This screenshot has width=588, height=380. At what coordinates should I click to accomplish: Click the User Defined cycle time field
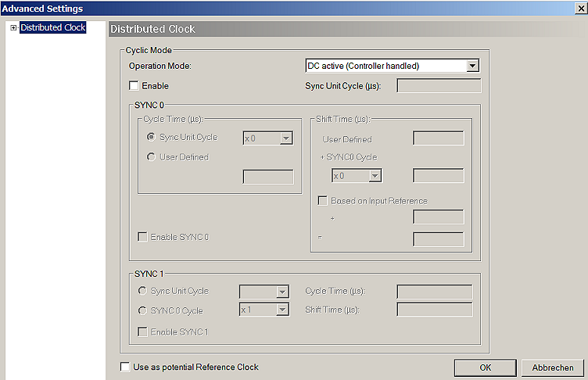coord(268,177)
